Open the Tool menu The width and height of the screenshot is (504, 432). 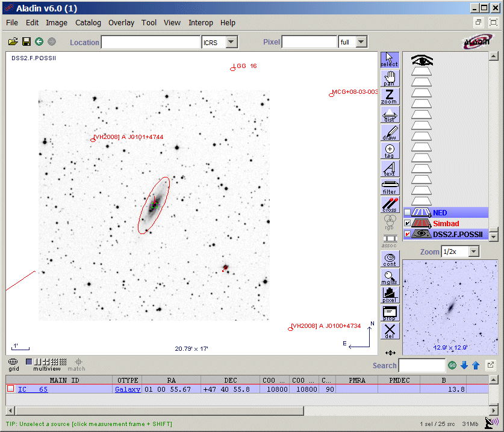[149, 23]
